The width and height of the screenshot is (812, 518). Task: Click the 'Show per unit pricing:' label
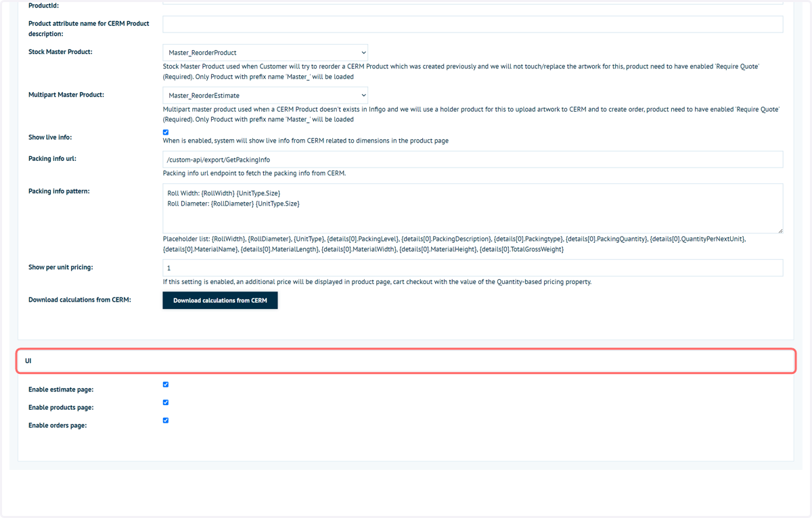click(61, 267)
